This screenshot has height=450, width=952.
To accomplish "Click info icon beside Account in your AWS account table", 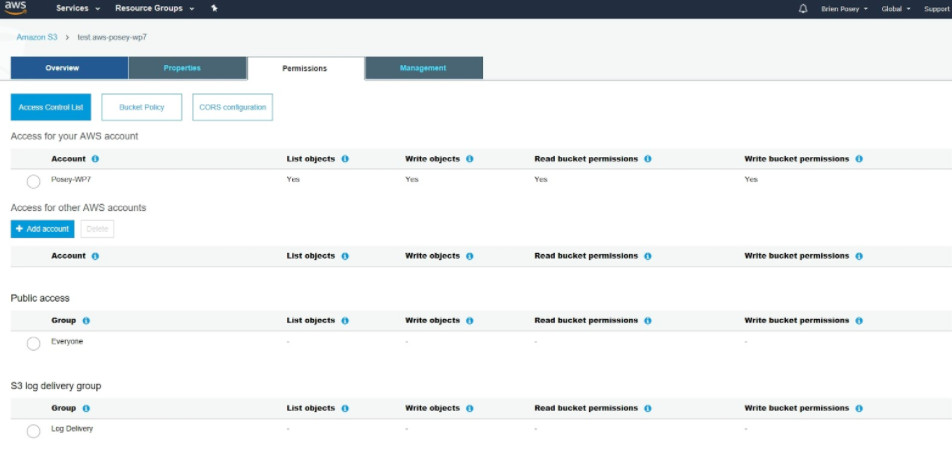I will coord(95,159).
